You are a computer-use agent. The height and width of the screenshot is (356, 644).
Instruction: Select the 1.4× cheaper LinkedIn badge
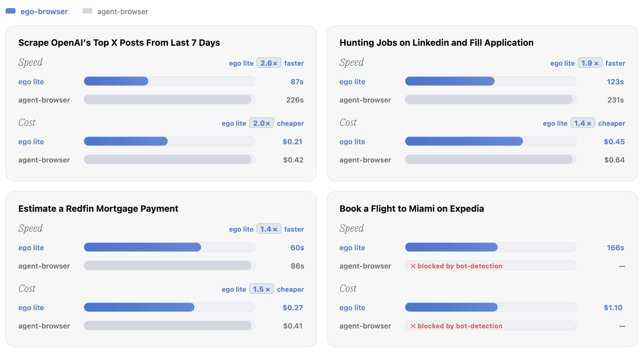tap(583, 123)
